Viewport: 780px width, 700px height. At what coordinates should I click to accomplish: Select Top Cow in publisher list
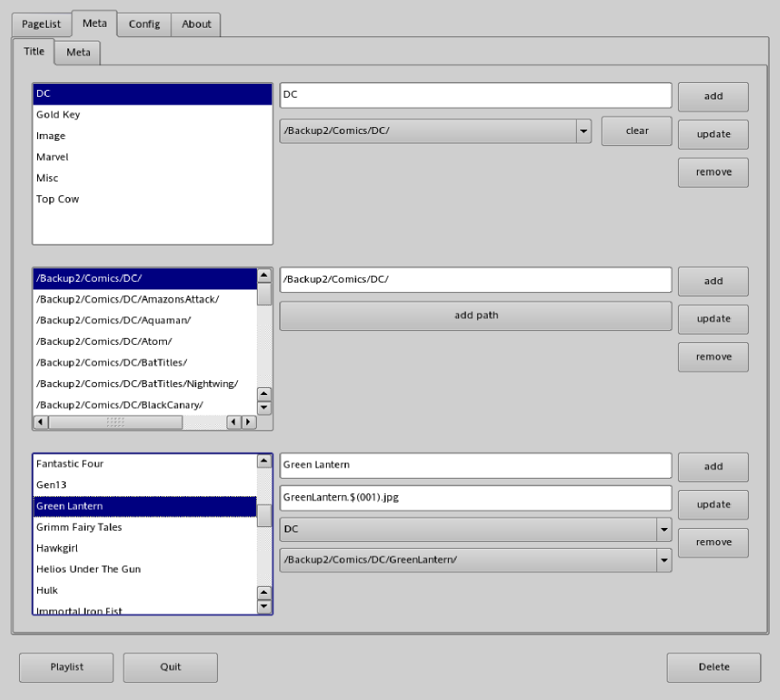click(153, 200)
